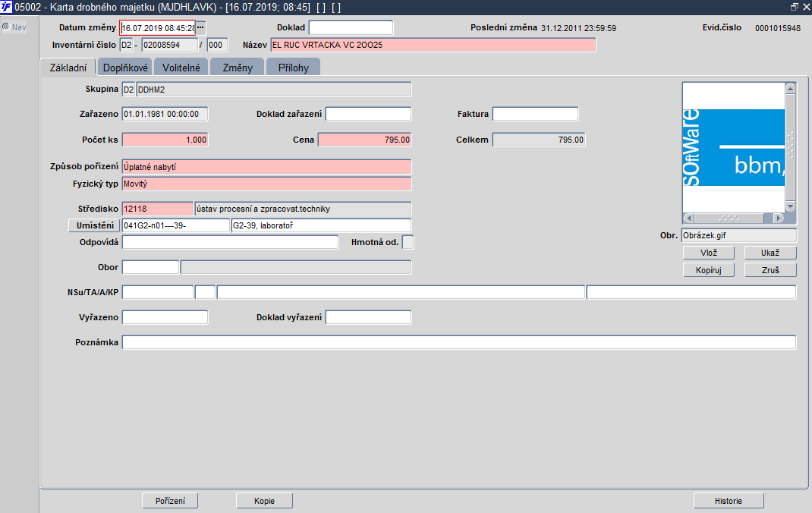The image size is (812, 513).
Task: Click the Pořízení button
Action: (x=171, y=501)
